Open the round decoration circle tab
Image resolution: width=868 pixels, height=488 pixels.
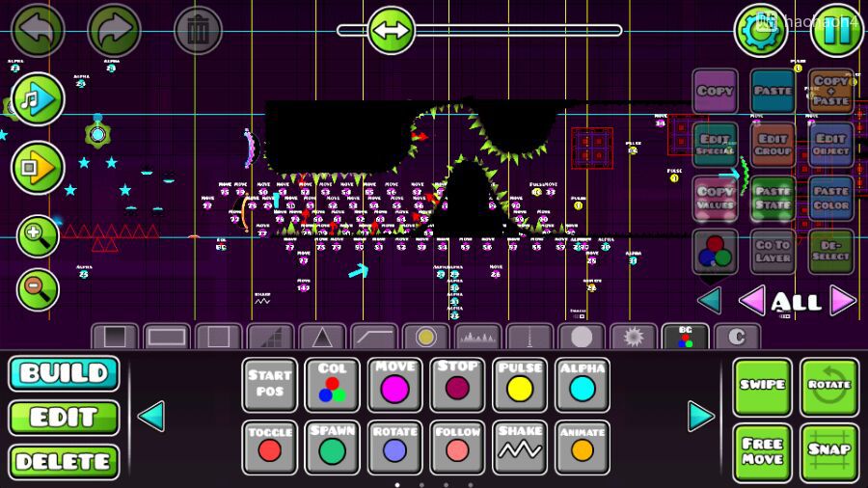tap(582, 336)
